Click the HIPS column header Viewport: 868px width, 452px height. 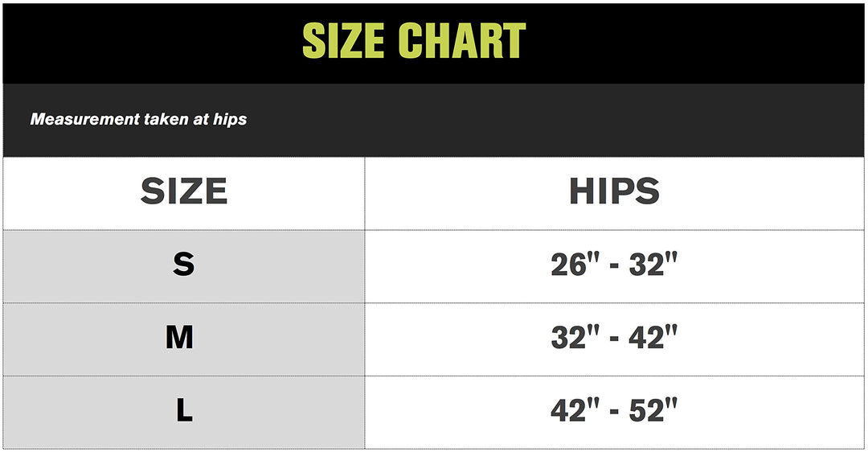click(614, 191)
